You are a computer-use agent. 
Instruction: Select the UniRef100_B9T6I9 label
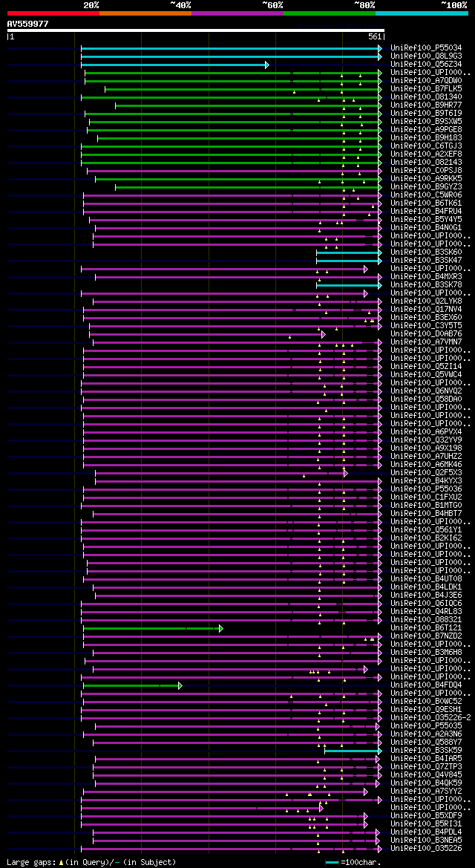[x=426, y=114]
